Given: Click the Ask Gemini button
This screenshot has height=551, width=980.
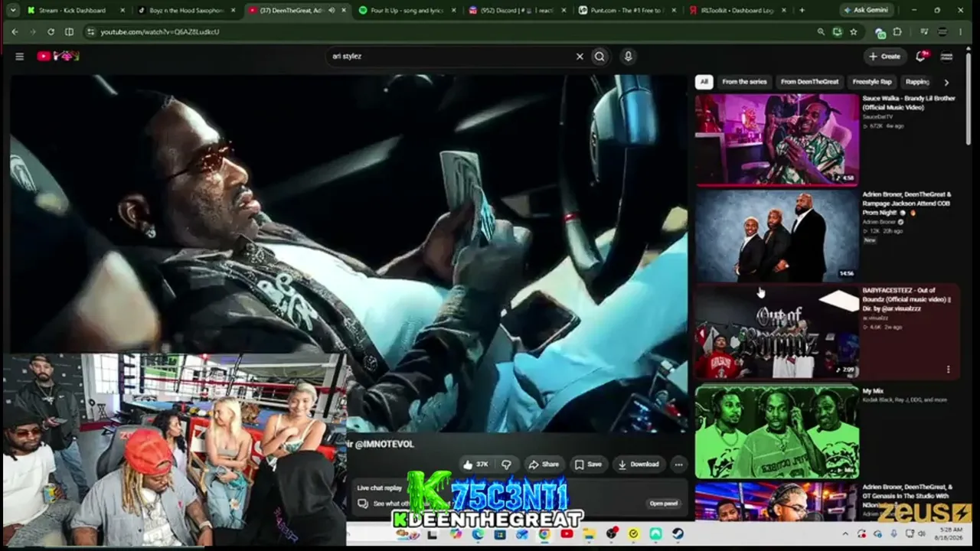Looking at the screenshot, I should (x=867, y=11).
